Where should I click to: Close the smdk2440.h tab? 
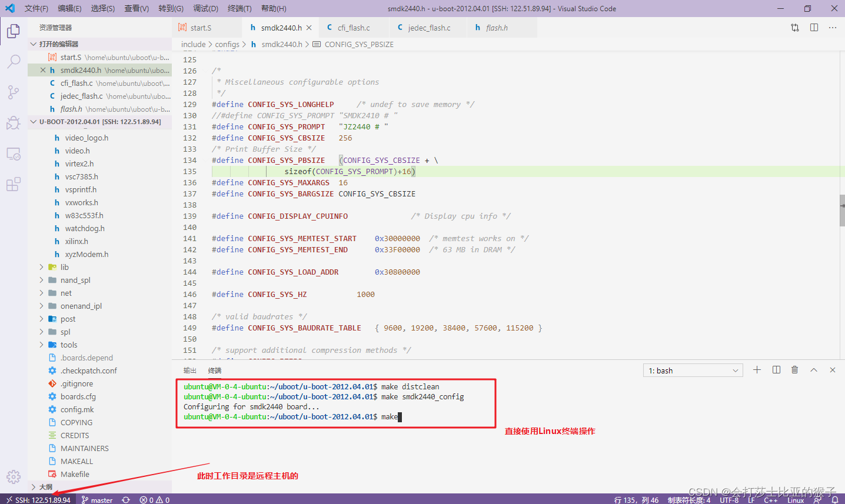309,28
